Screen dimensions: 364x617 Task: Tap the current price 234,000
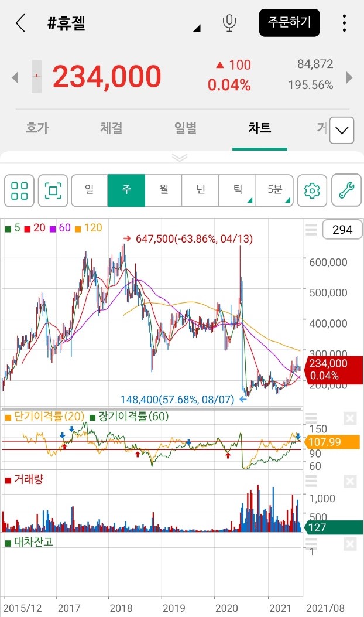pyautogui.click(x=107, y=77)
